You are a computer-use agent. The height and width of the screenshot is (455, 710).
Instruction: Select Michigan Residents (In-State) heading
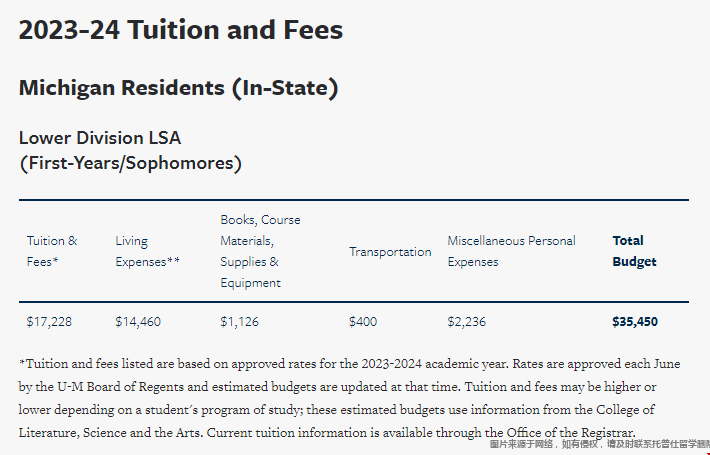click(178, 88)
